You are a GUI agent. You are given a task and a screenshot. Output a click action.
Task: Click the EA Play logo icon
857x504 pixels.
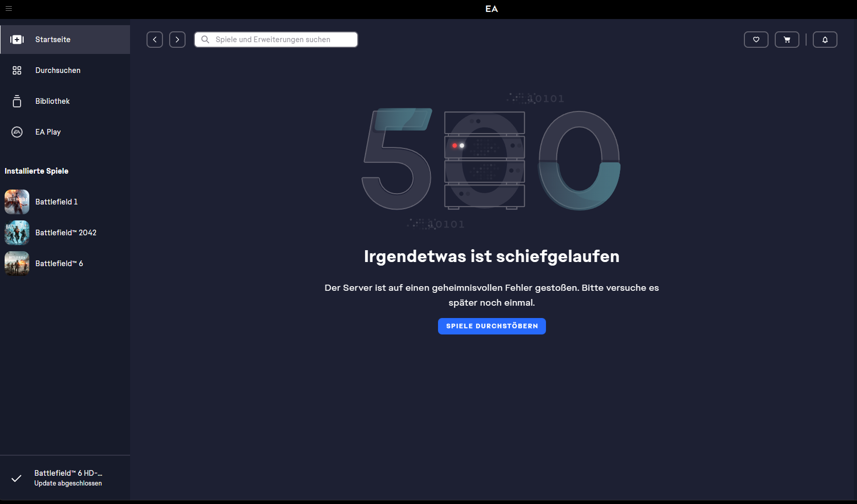click(17, 132)
